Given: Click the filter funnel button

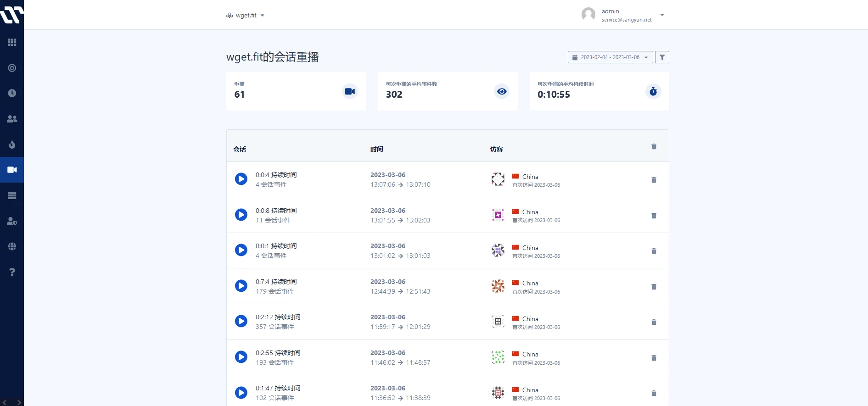Looking at the screenshot, I should pos(661,57).
